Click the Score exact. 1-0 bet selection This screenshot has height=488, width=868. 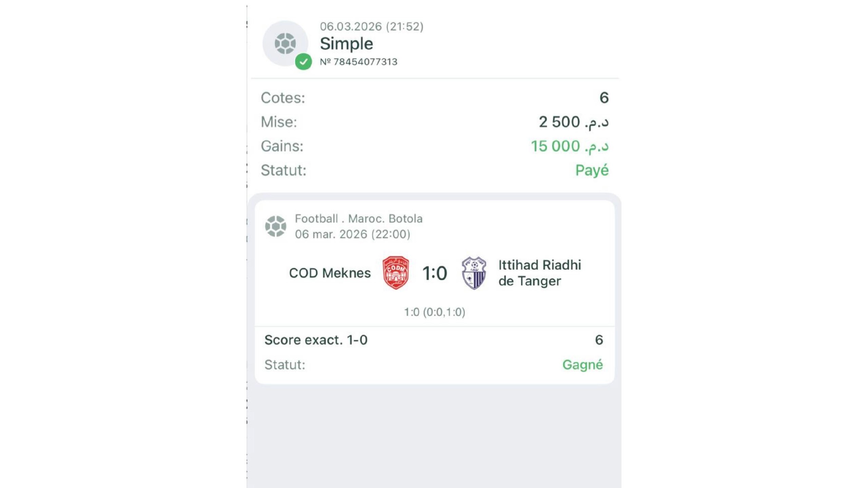316,340
